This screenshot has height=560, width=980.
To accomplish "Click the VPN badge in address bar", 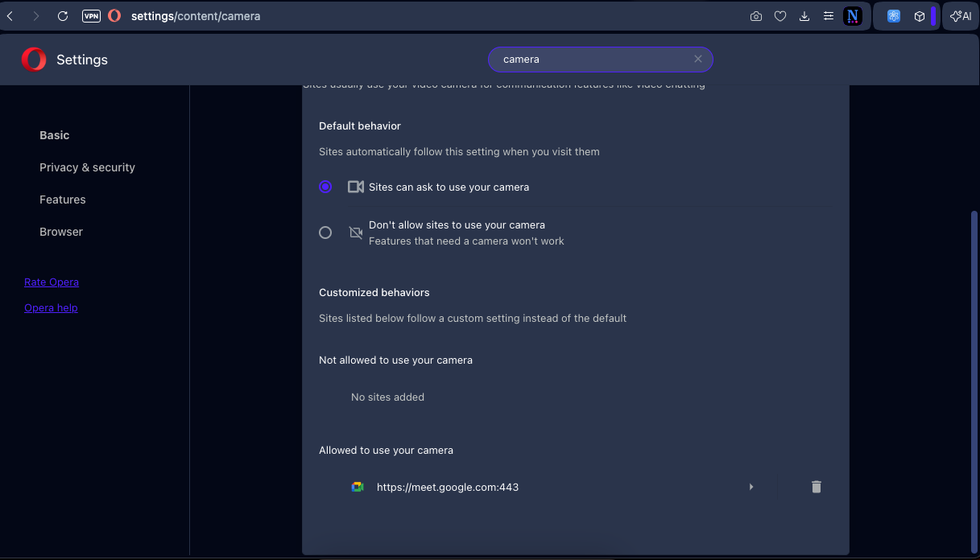I will (x=91, y=16).
